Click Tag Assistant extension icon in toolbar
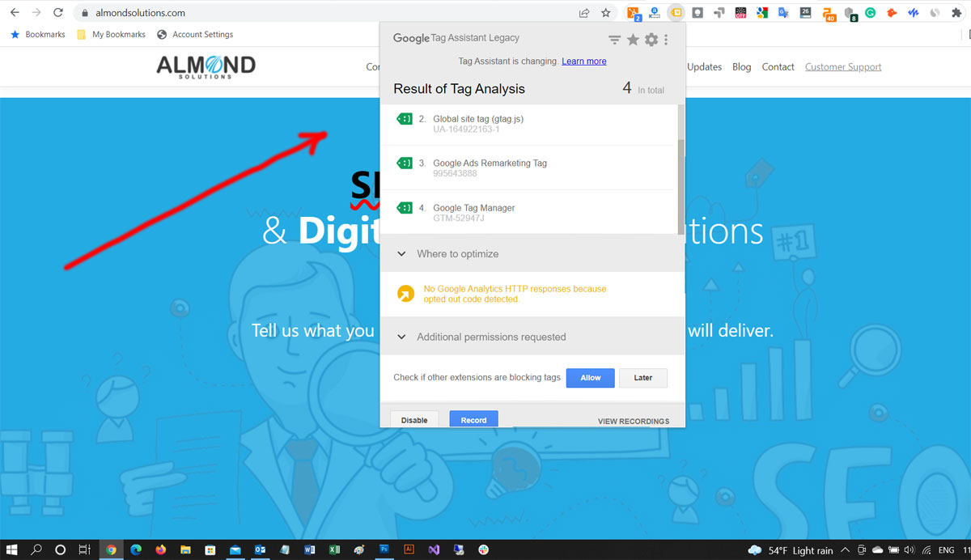971x560 pixels. coord(676,13)
